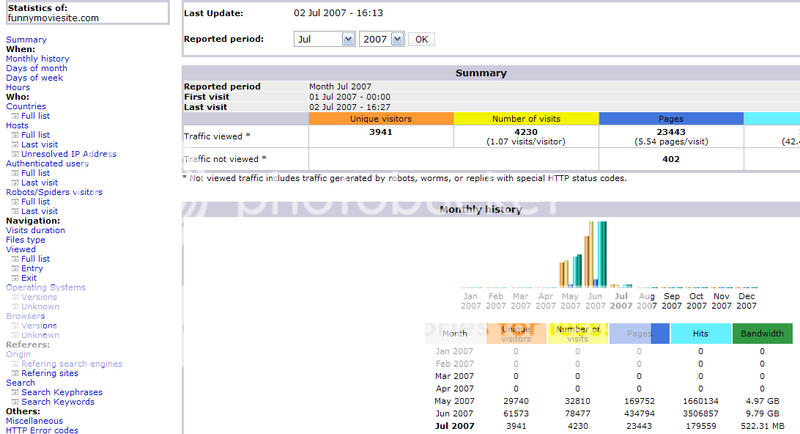800x434 pixels.
Task: Click the funnymoviesite.com statistics title
Action: tap(53, 18)
